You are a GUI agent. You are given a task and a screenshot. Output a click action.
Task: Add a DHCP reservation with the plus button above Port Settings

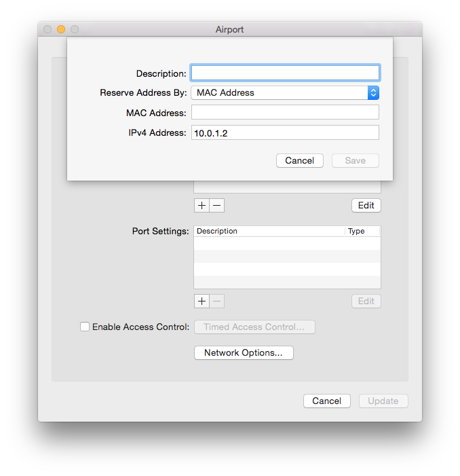pos(202,206)
